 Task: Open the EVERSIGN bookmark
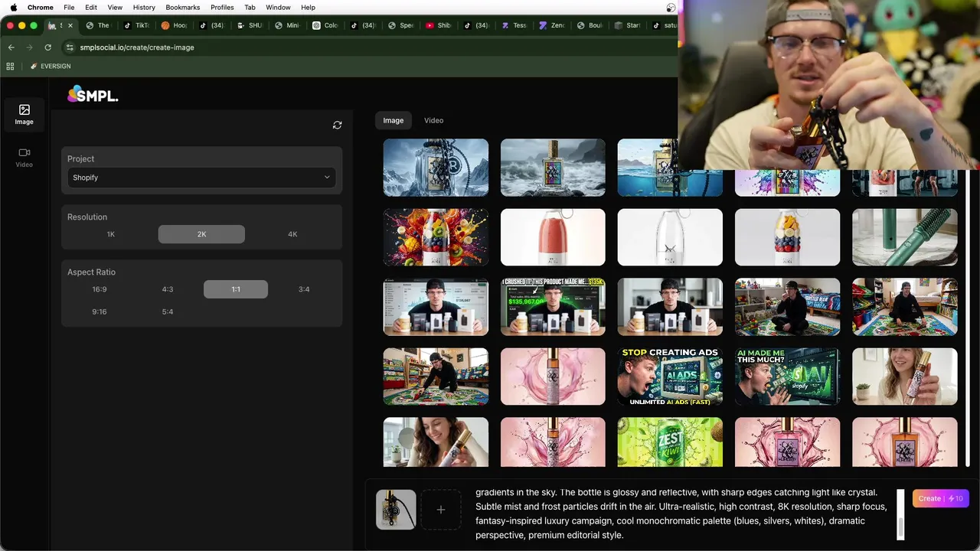pyautogui.click(x=51, y=67)
